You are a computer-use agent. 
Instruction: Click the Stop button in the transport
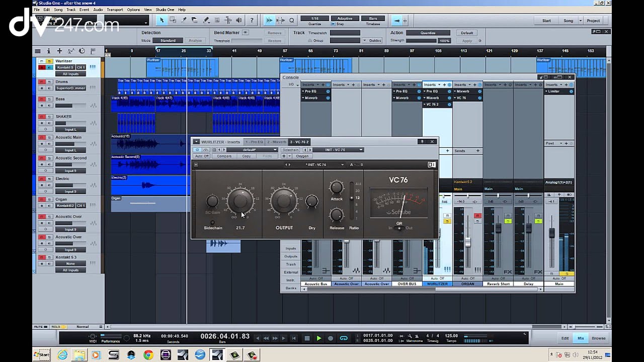click(307, 338)
